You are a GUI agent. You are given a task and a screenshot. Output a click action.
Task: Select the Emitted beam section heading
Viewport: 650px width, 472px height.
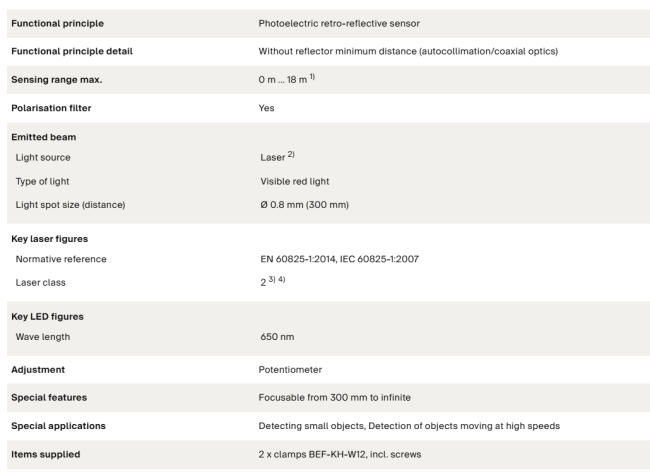(44, 137)
